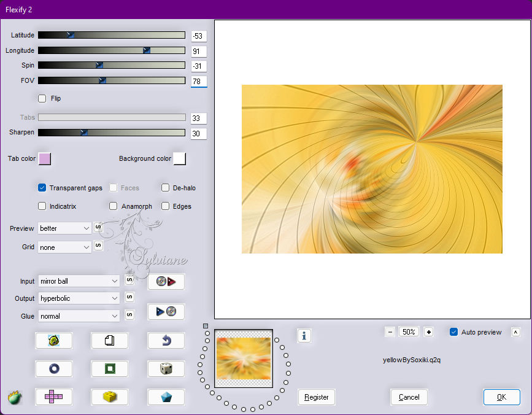Disable Auto preview checkbox
Screen dimensions: 532x415
point(453,332)
